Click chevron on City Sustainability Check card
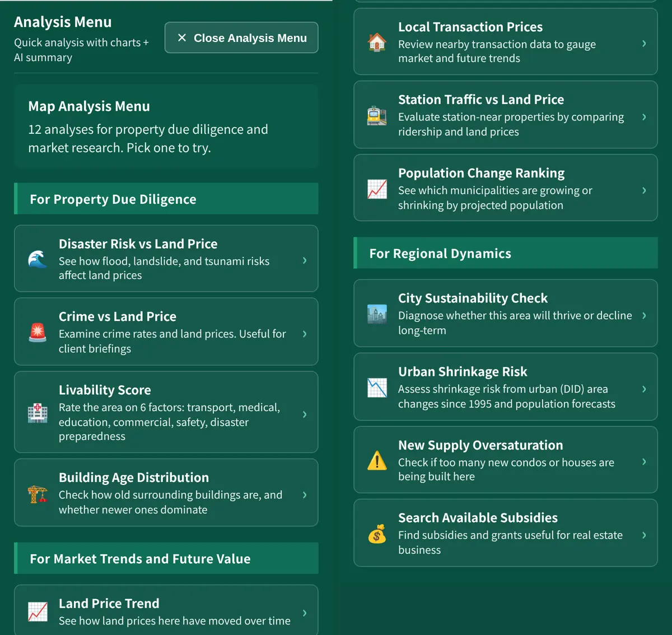This screenshot has width=672, height=635. coord(644,315)
